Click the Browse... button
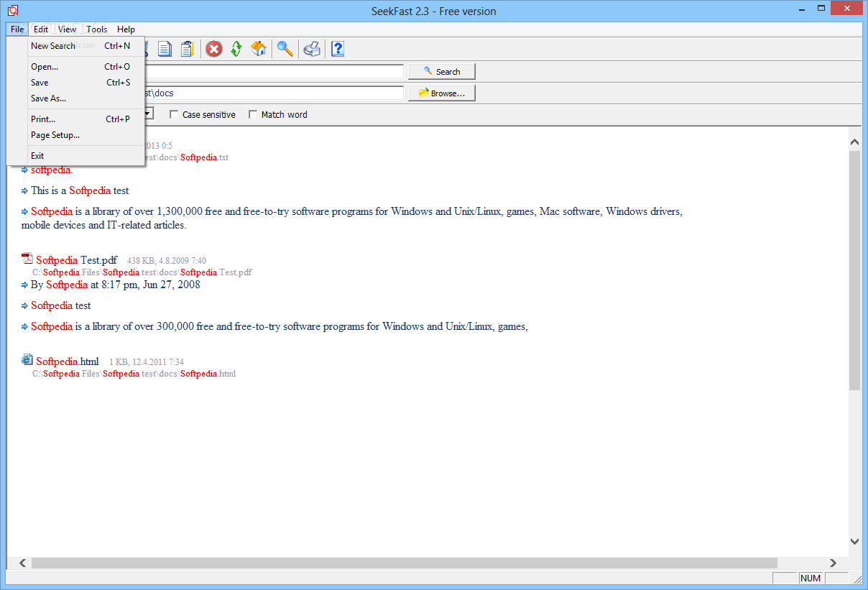The width and height of the screenshot is (868, 590). [442, 93]
